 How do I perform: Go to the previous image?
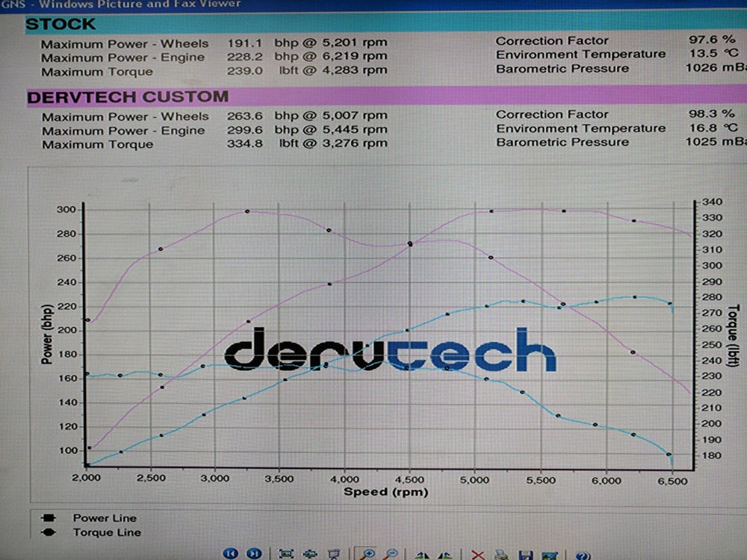pyautogui.click(x=231, y=553)
